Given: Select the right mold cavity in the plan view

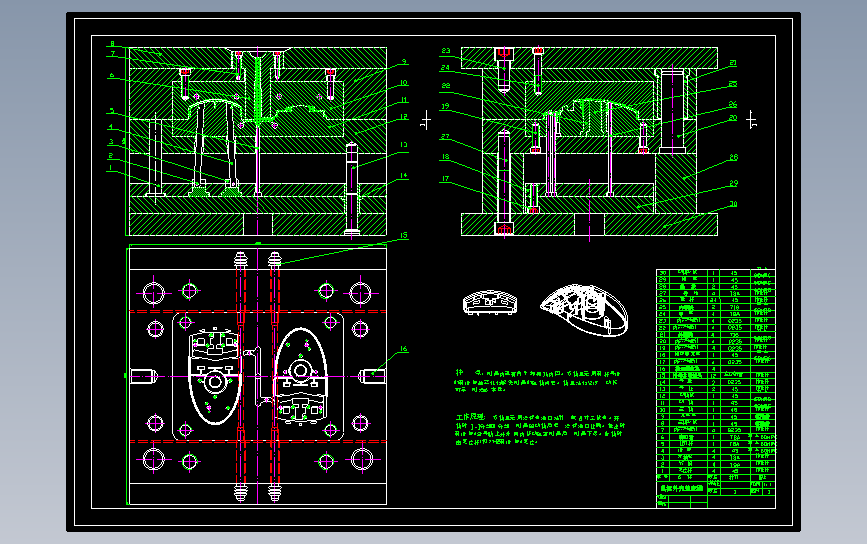Looking at the screenshot, I should tap(300, 376).
